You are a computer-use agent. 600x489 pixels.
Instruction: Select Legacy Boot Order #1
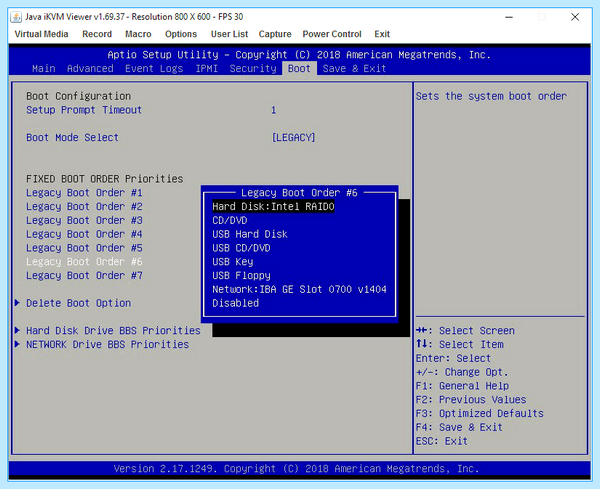tap(84, 193)
